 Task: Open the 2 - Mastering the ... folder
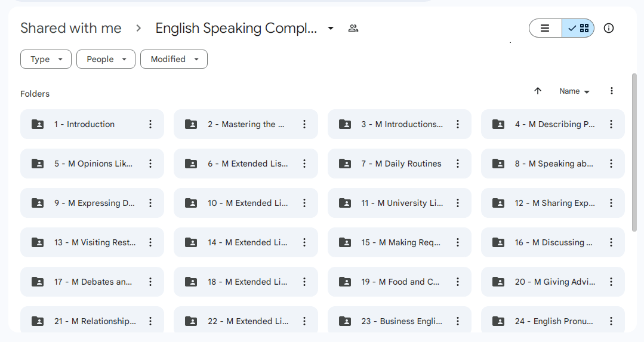(x=246, y=124)
